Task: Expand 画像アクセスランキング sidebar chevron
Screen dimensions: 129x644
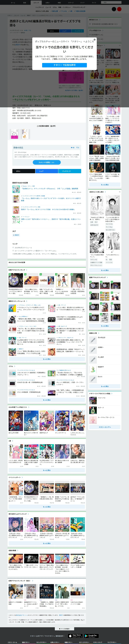Action: tap(107, 277)
